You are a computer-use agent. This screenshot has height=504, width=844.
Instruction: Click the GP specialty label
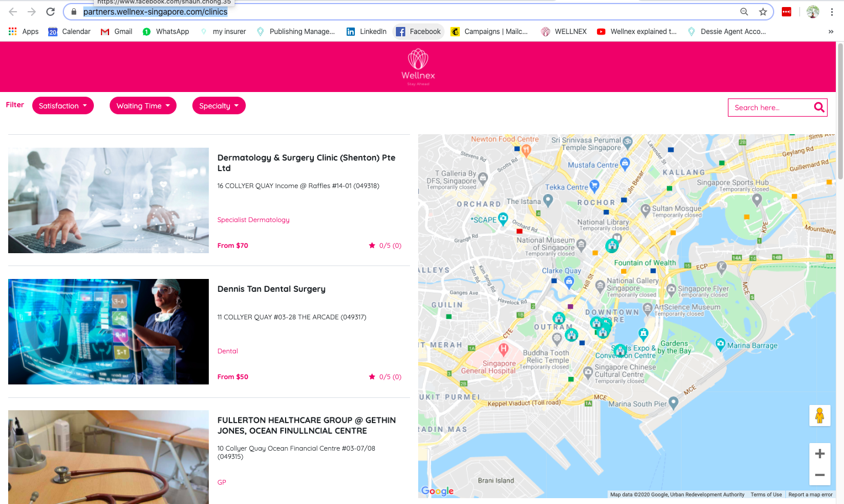point(222,482)
